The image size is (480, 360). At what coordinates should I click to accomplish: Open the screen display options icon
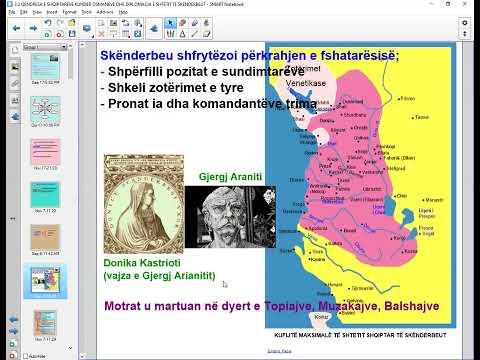click(87, 29)
